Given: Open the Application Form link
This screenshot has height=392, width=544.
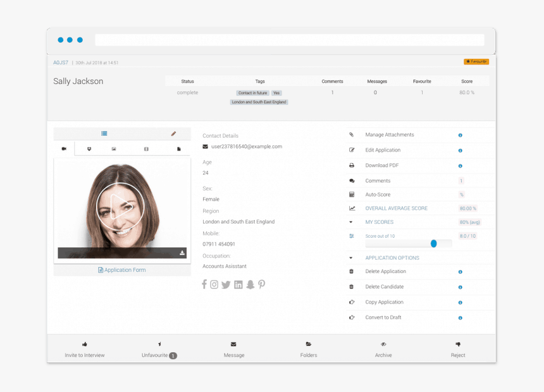Looking at the screenshot, I should point(122,270).
